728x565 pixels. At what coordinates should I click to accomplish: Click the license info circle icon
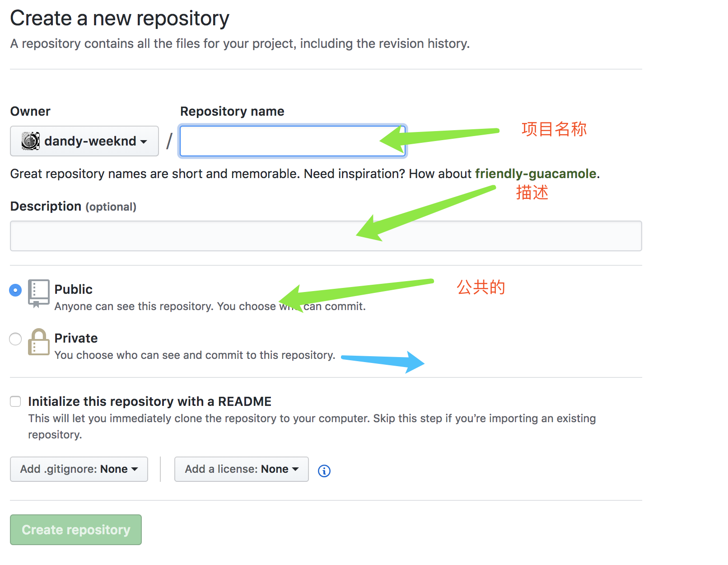pyautogui.click(x=324, y=471)
